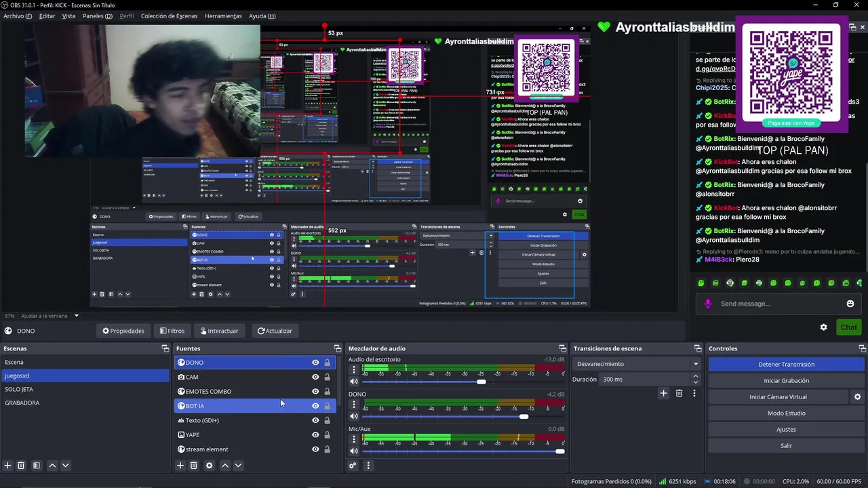The width and height of the screenshot is (868, 488).
Task: Open the Editar menu
Action: 47,16
